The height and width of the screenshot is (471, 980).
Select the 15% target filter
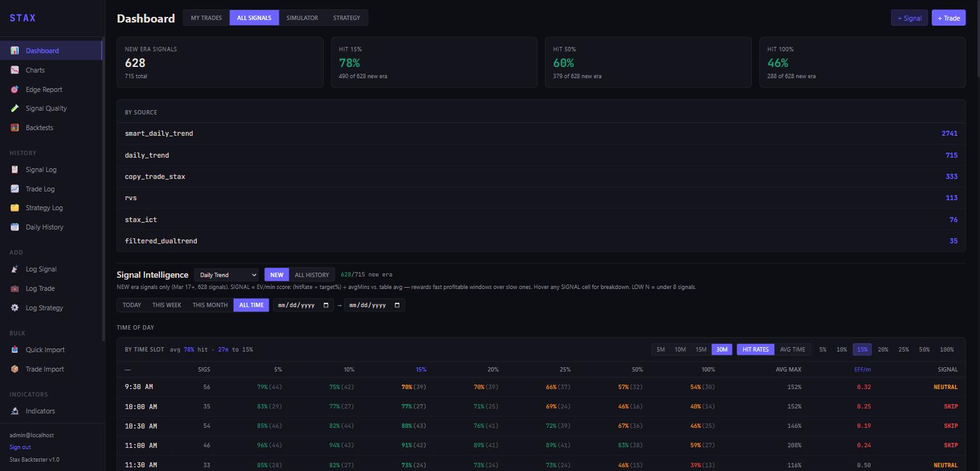[x=862, y=350]
